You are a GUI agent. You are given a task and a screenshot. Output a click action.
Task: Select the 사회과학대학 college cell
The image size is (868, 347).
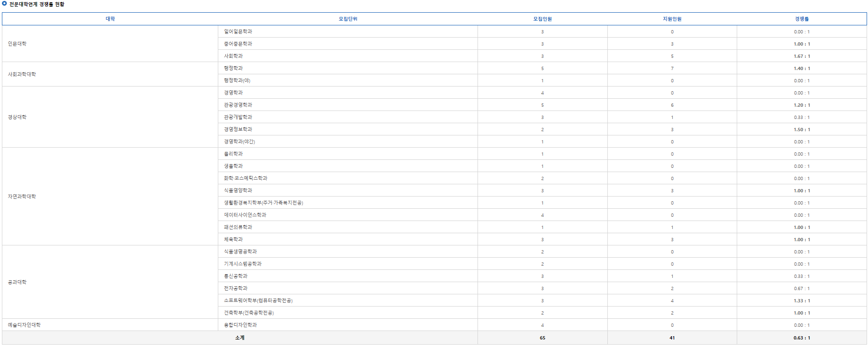(x=110, y=74)
